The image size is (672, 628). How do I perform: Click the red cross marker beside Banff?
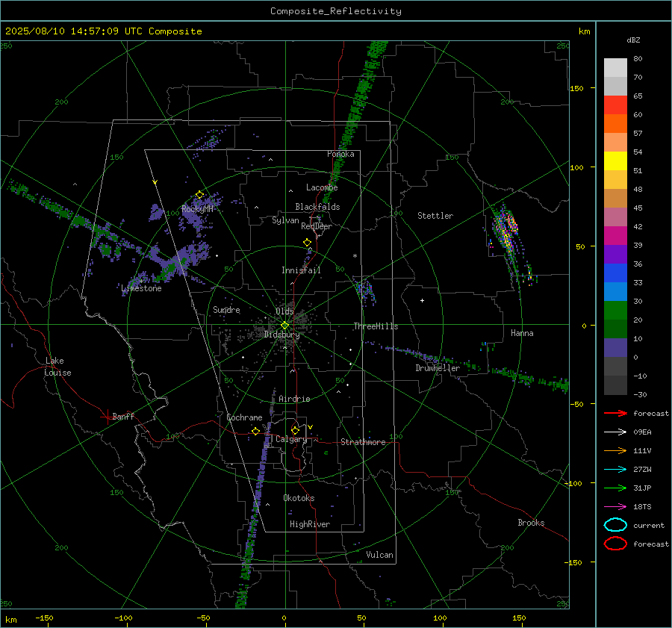107,417
